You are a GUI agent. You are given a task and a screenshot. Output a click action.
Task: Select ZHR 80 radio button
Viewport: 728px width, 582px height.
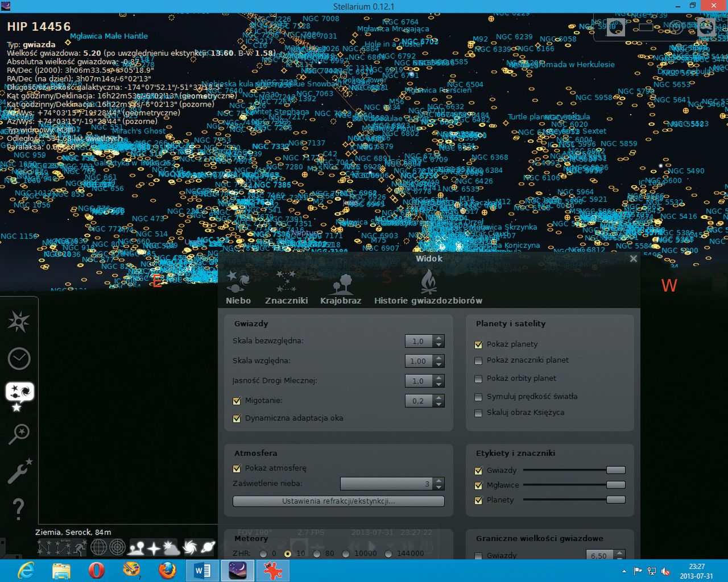(x=316, y=554)
